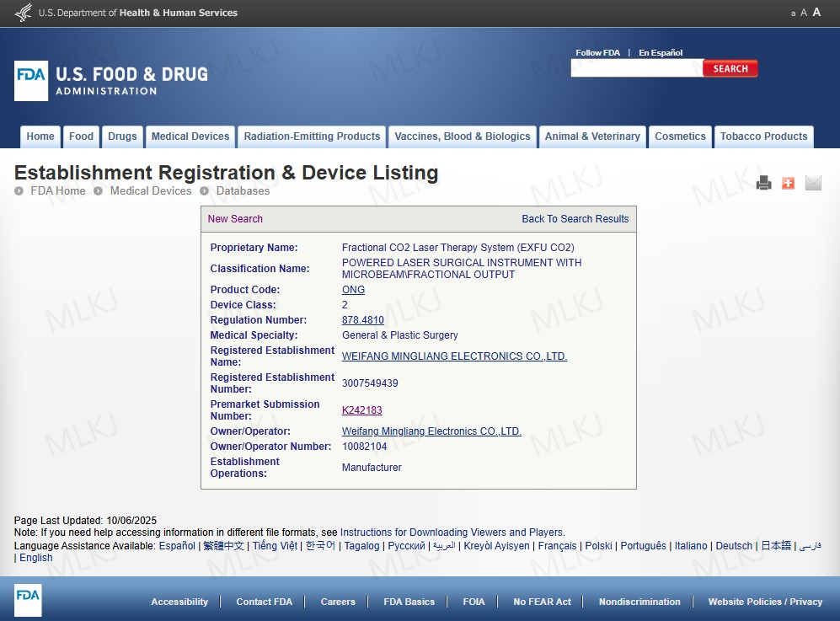The image size is (840, 621).
Task: Switch to the Radiation-Emitting Products tab
Action: tap(312, 137)
